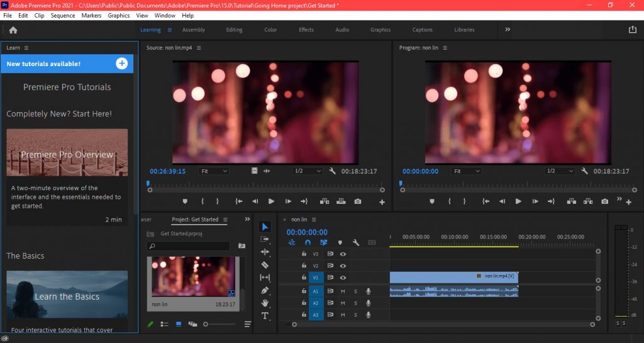Mute audio track A1
This screenshot has width=644, height=343.
tap(343, 291)
